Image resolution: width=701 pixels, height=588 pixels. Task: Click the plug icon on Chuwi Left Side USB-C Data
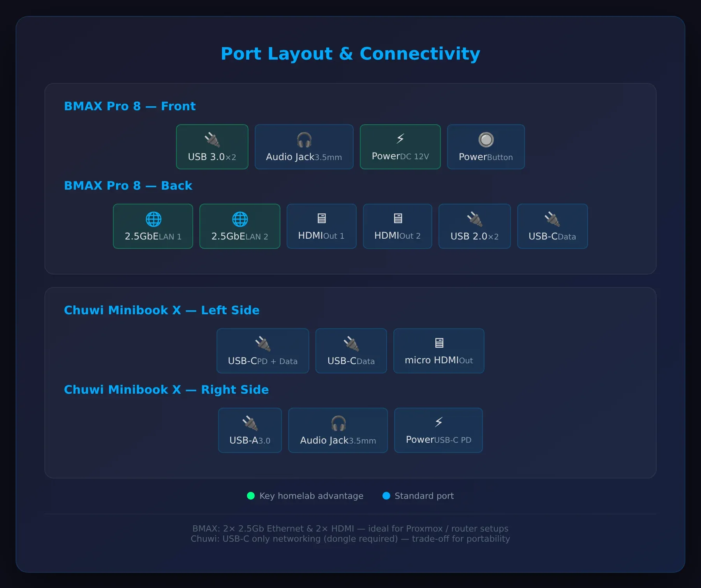(351, 343)
